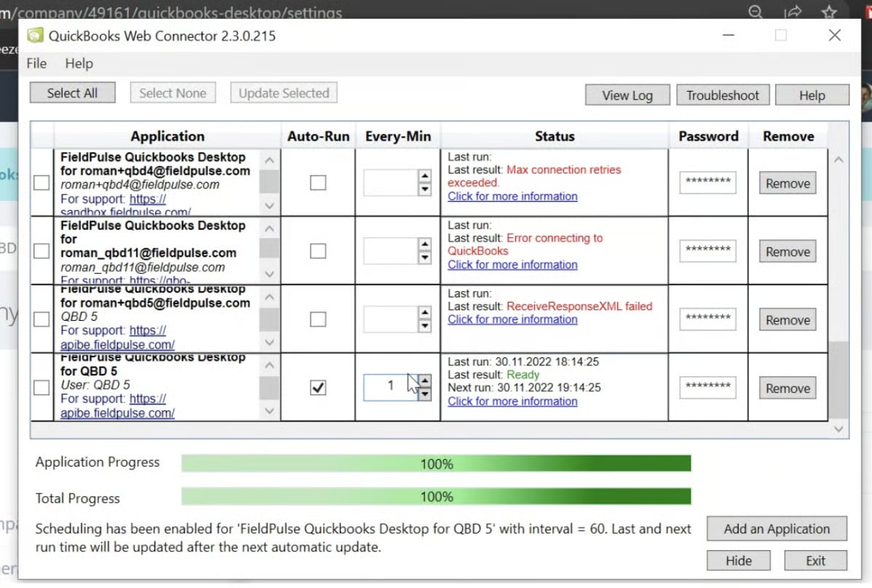872x588 pixels.
Task: Decrease Every-Min value for QBD 5 row
Action: 425,394
